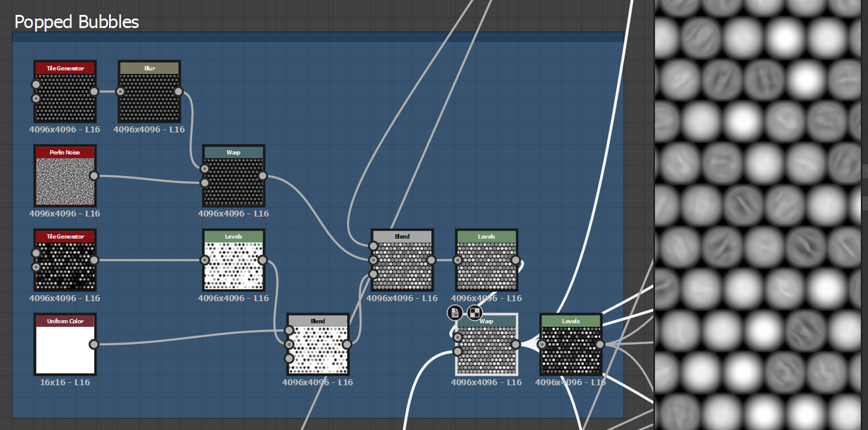Click output connector of Blend left of Levels
The width and height of the screenshot is (868, 430).
coord(431,260)
